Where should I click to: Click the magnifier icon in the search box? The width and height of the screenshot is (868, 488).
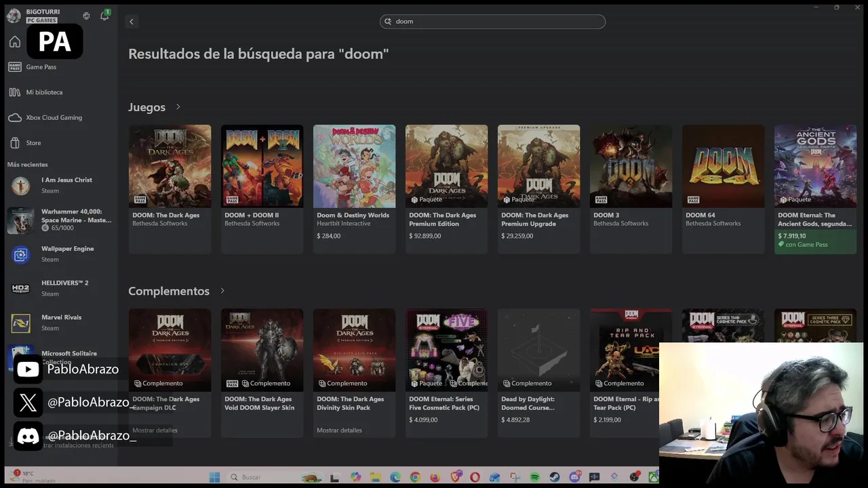389,22
